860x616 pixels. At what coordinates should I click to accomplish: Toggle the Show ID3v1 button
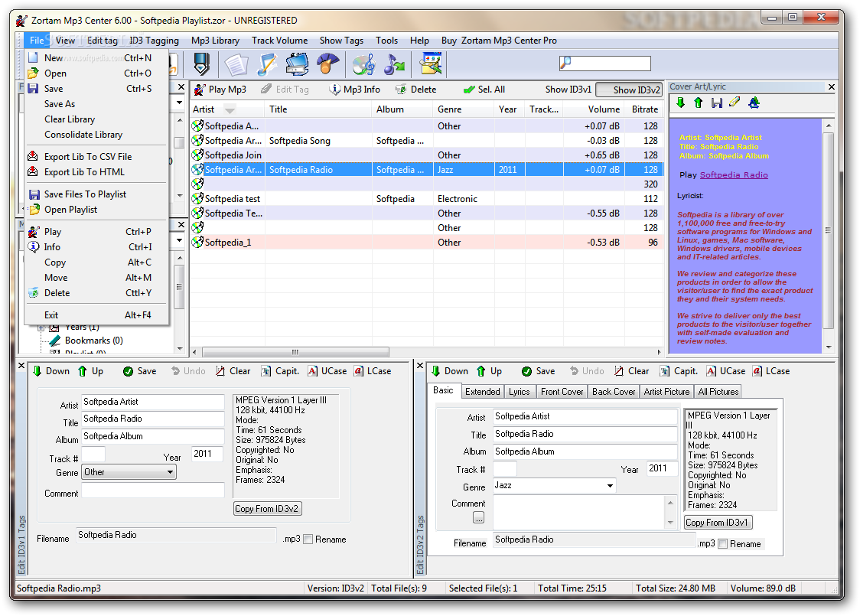tap(568, 90)
